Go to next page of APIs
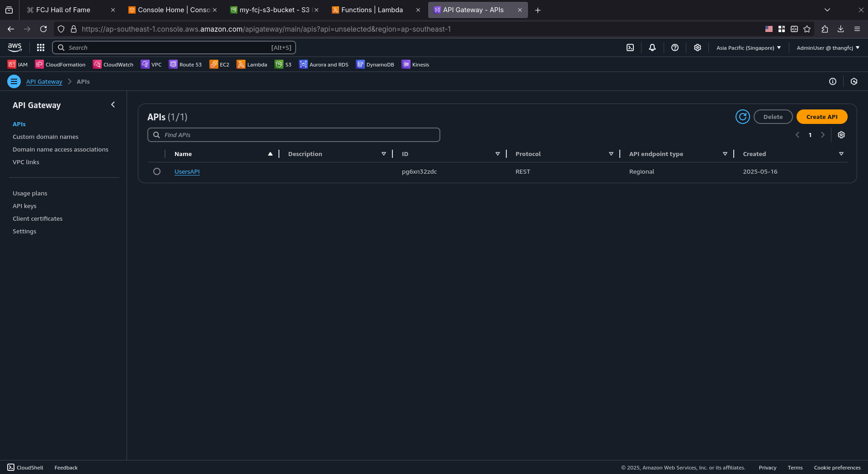Viewport: 868px width, 474px height. tap(823, 135)
